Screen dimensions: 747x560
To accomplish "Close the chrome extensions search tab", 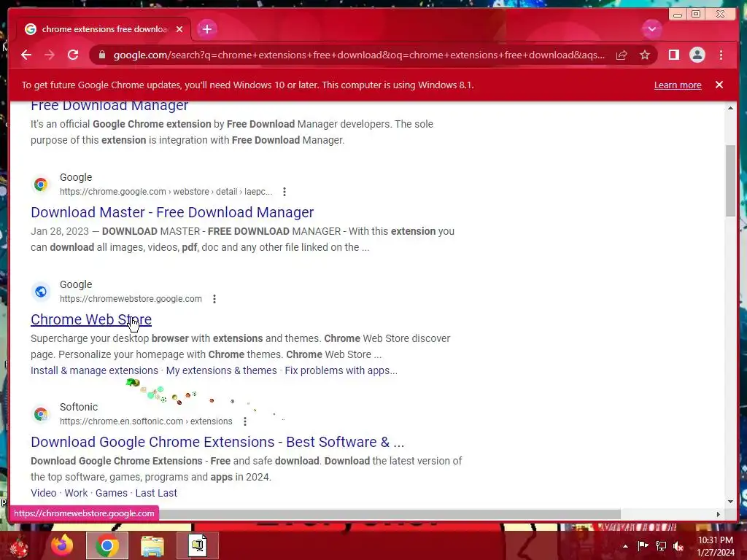I will point(179,29).
